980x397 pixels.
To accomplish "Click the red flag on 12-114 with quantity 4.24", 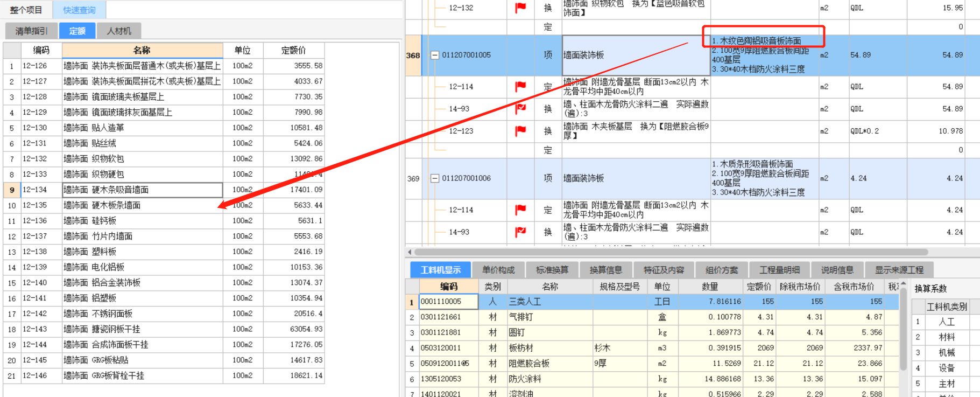I will [520, 210].
